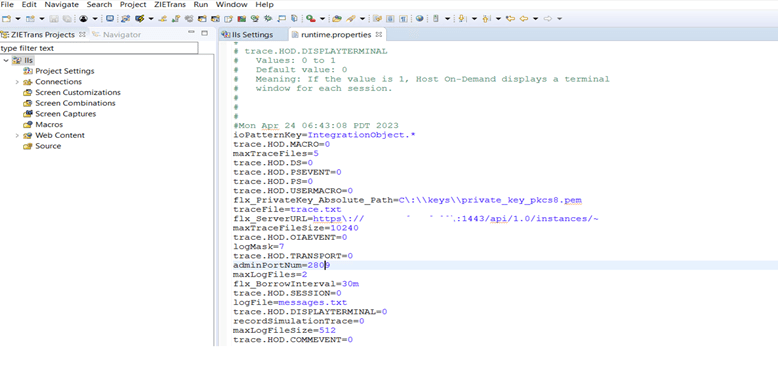Open Next Annotation dropdown arrow
This screenshot has width=778, height=374.
tap(474, 19)
